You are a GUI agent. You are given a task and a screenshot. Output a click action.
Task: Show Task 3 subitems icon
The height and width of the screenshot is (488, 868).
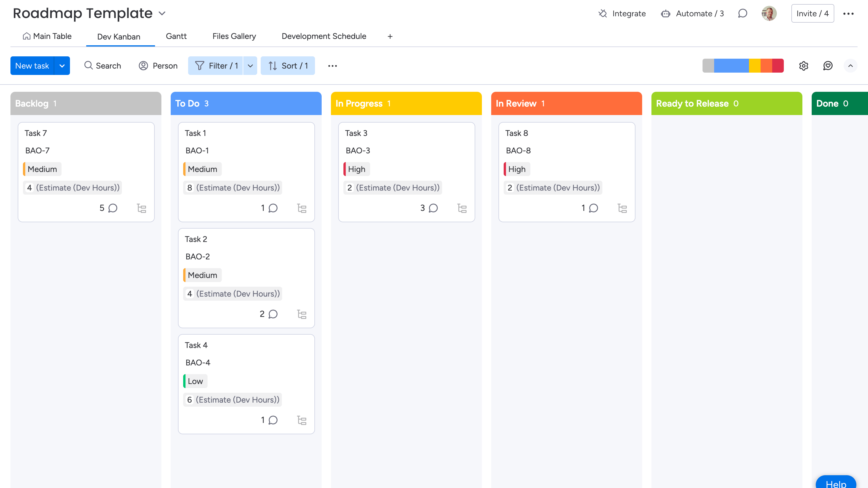point(462,208)
